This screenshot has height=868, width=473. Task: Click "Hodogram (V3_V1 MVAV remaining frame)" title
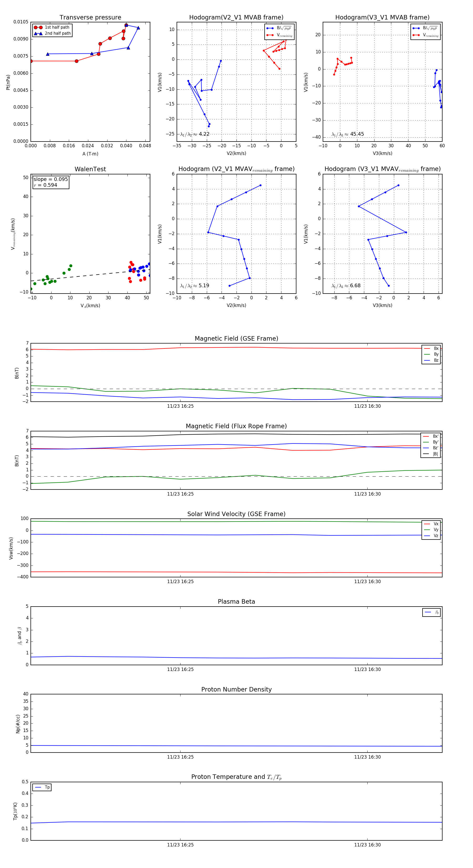[x=382, y=169]
